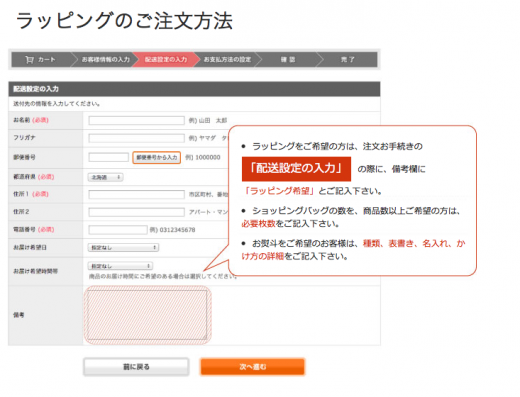
Task: Open the お届け希望時間帯 dropdown
Action: 120,266
